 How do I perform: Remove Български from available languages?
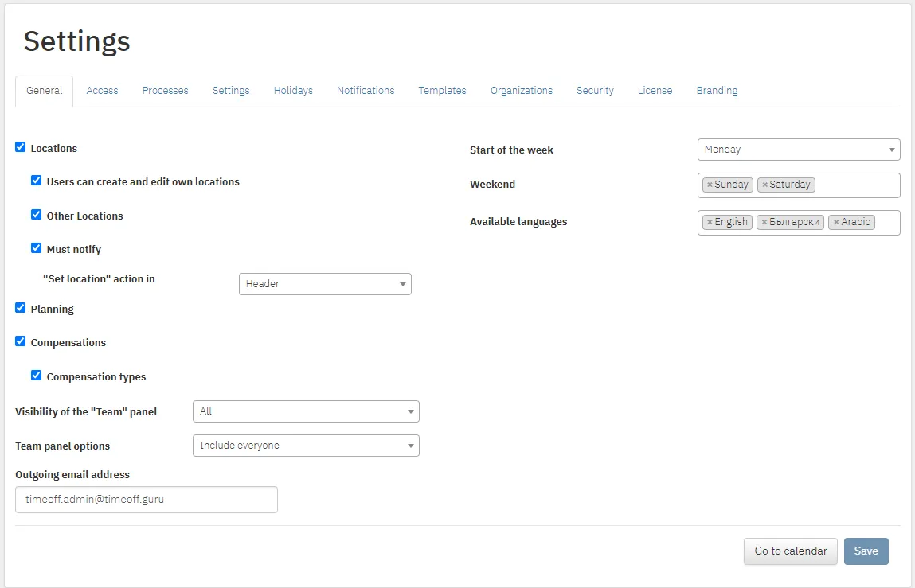pos(764,222)
